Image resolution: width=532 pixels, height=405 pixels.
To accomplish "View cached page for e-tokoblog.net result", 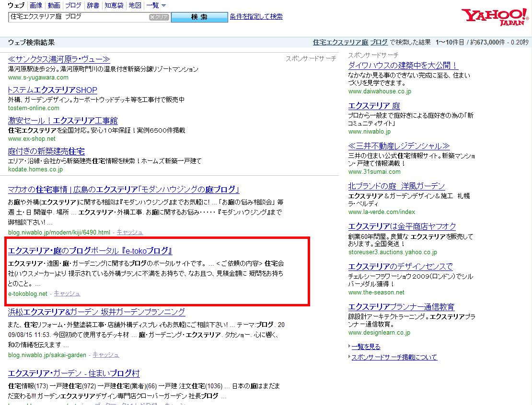I will 67,293.
